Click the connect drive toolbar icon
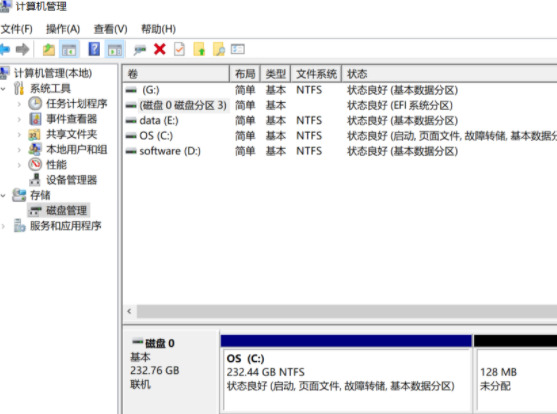 140,50
